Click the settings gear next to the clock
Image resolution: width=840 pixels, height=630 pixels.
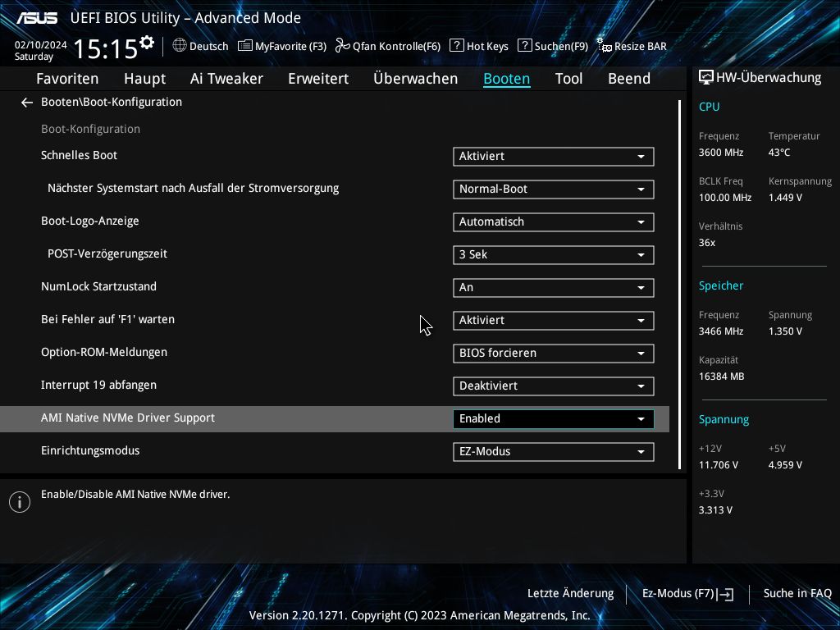coord(146,42)
